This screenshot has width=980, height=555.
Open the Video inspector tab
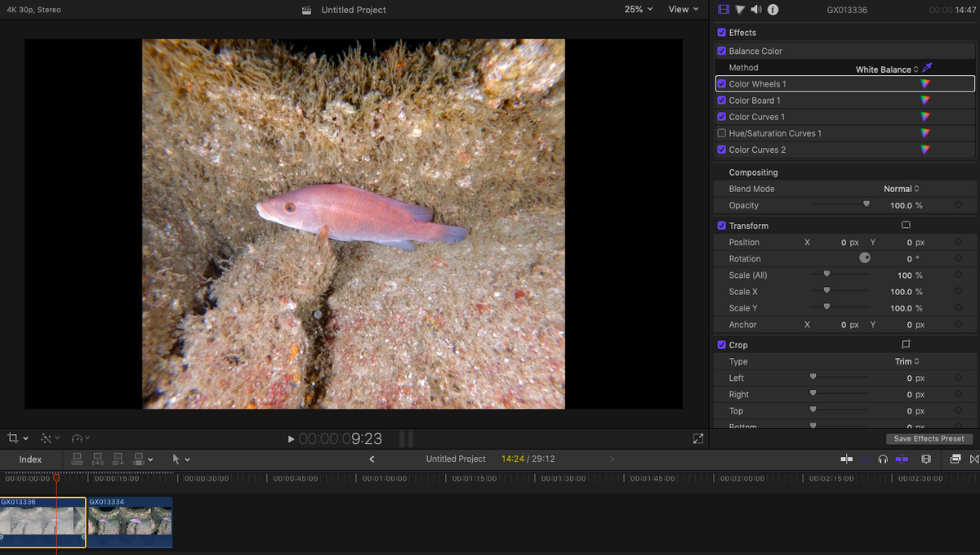723,9
